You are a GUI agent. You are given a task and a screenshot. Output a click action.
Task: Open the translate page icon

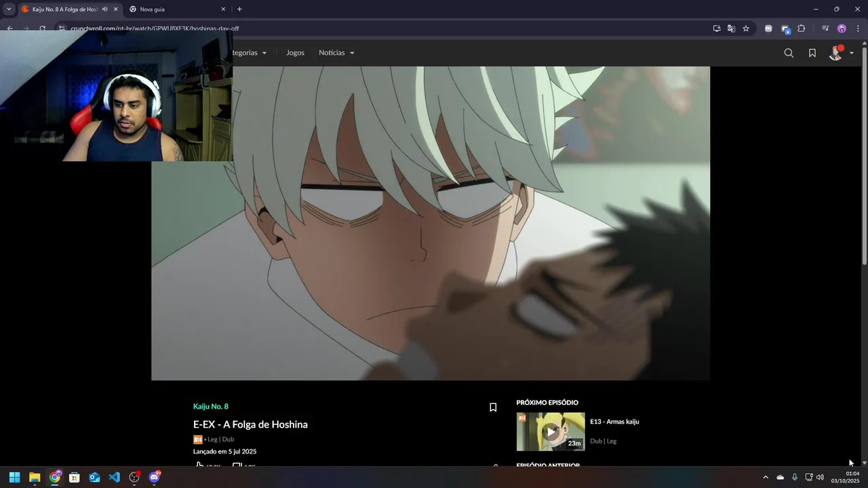pyautogui.click(x=731, y=28)
